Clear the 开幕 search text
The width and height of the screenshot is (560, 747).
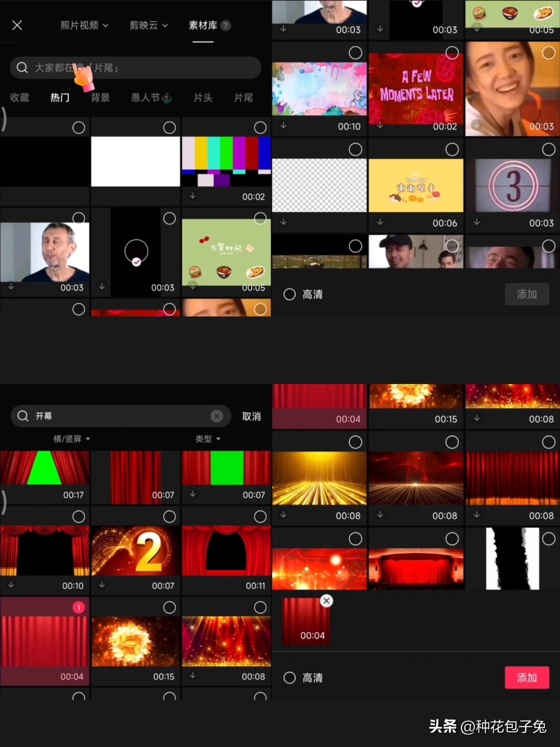217,416
